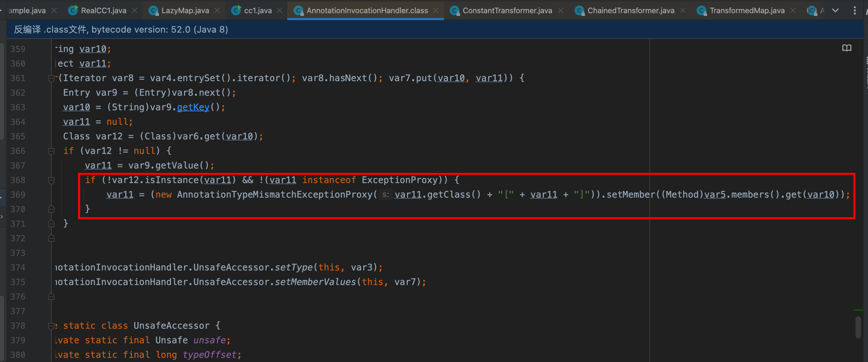
Task: Click the class icon on LazyMap.java tab
Action: [153, 11]
